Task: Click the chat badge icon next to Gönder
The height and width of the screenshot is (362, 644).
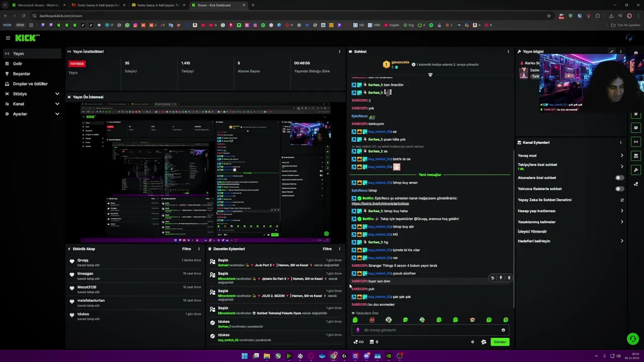Action: pyautogui.click(x=484, y=342)
